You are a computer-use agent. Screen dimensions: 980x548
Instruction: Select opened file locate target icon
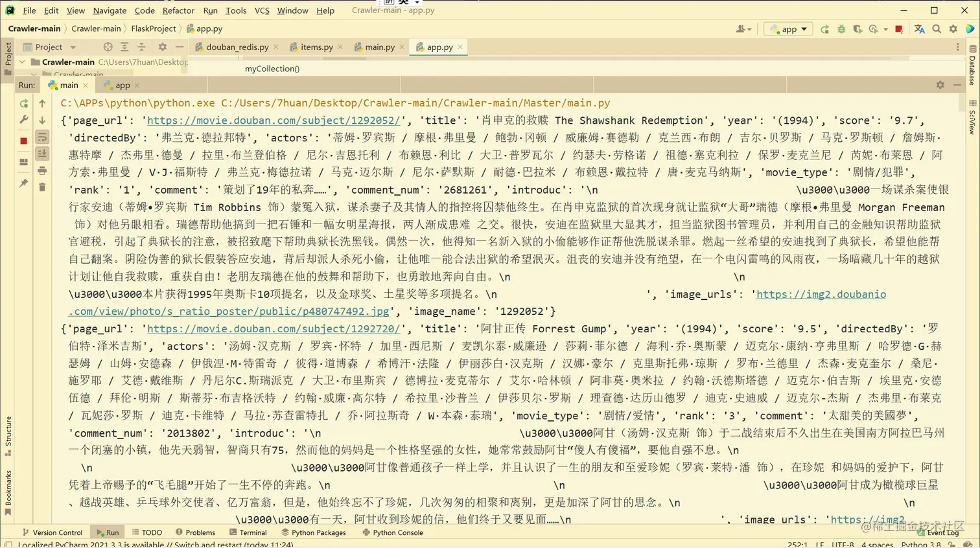[x=108, y=47]
